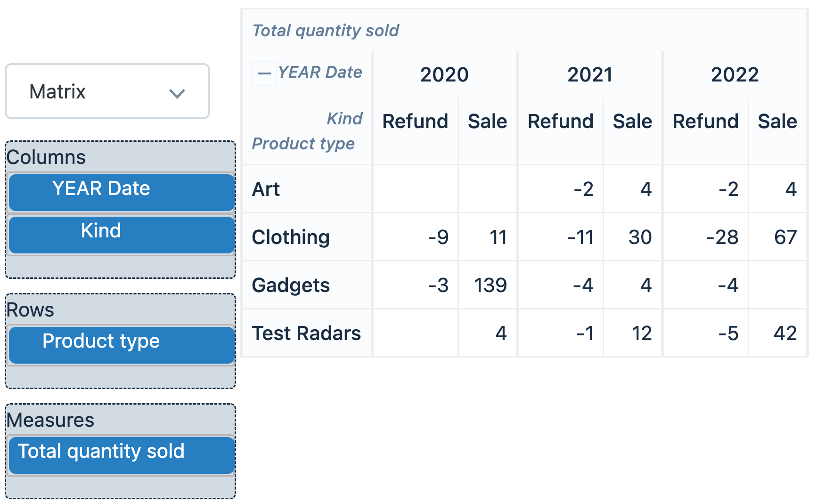Click the dropdown chevron arrow beside Matrix
Image resolution: width=817 pixels, height=504 pixels.
pyautogui.click(x=177, y=93)
